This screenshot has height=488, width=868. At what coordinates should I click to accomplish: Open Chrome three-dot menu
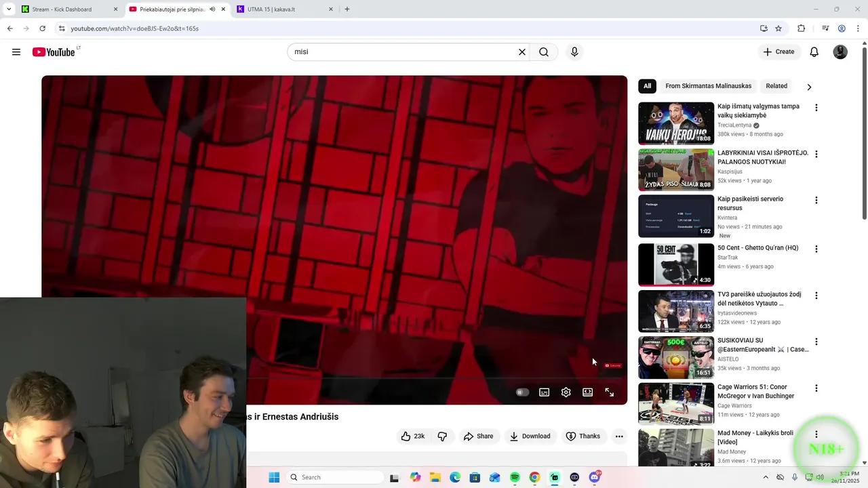pyautogui.click(x=859, y=28)
